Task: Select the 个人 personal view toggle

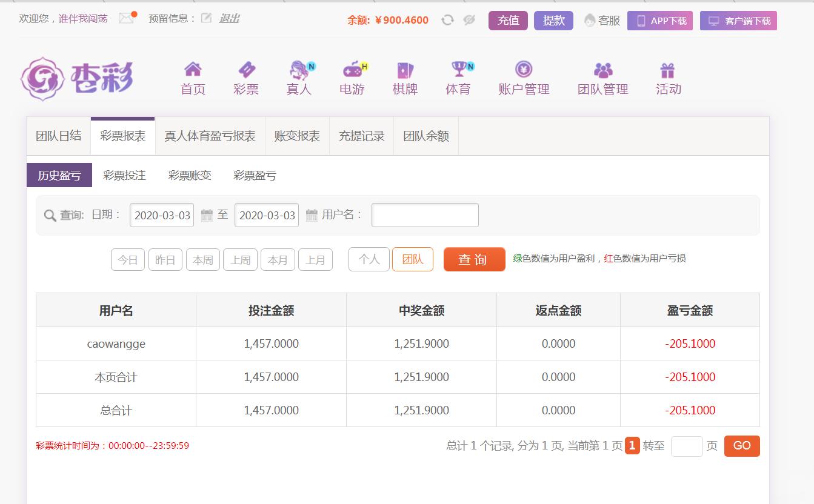Action: pos(369,259)
